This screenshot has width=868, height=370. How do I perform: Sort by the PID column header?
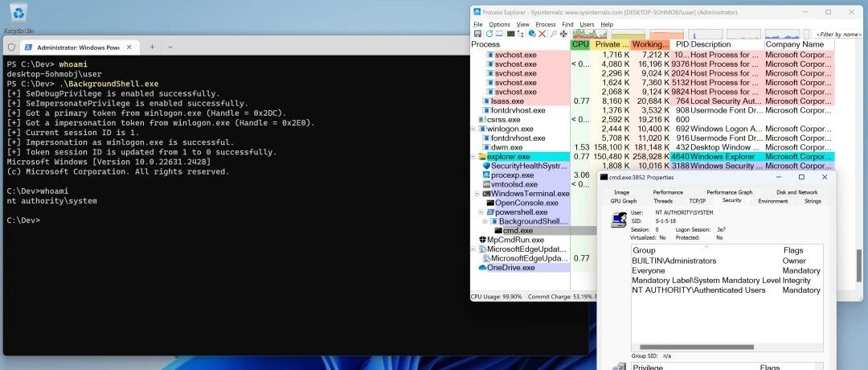click(x=682, y=44)
